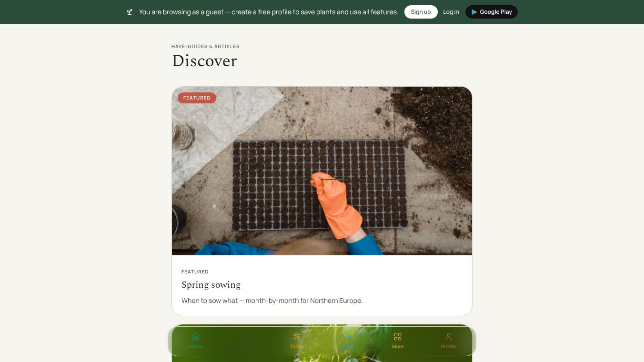Click the small FEATURED label above Spring sowing
644x362 pixels.
point(195,271)
